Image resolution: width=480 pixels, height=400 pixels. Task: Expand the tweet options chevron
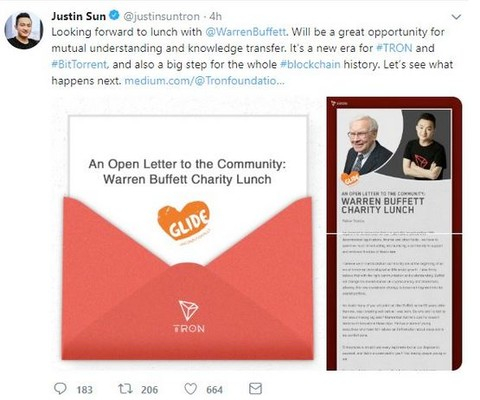pos(456,17)
